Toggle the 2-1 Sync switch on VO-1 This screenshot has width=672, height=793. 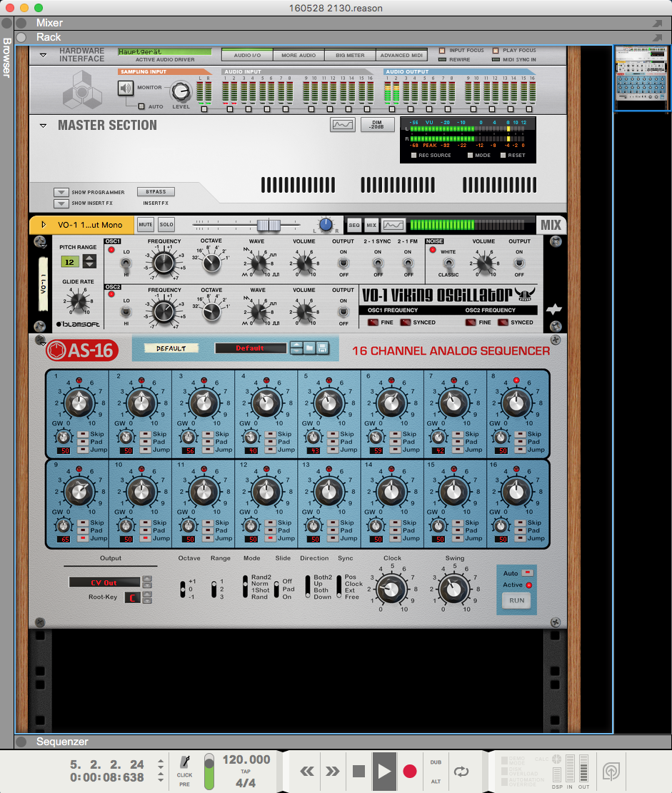[378, 263]
